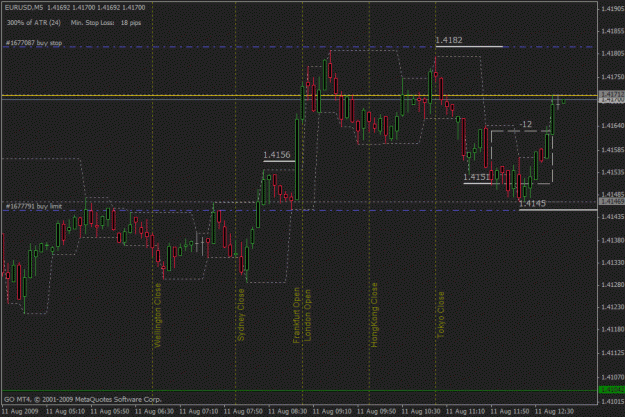Select the '#1677087 buy stop' order label
The image size is (625, 417).
tap(34, 43)
